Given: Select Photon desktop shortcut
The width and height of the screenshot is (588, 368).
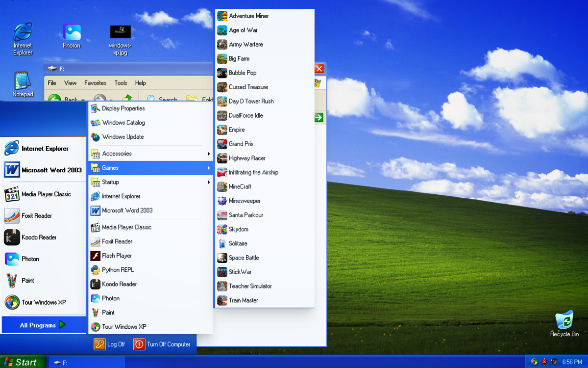Looking at the screenshot, I should [72, 36].
